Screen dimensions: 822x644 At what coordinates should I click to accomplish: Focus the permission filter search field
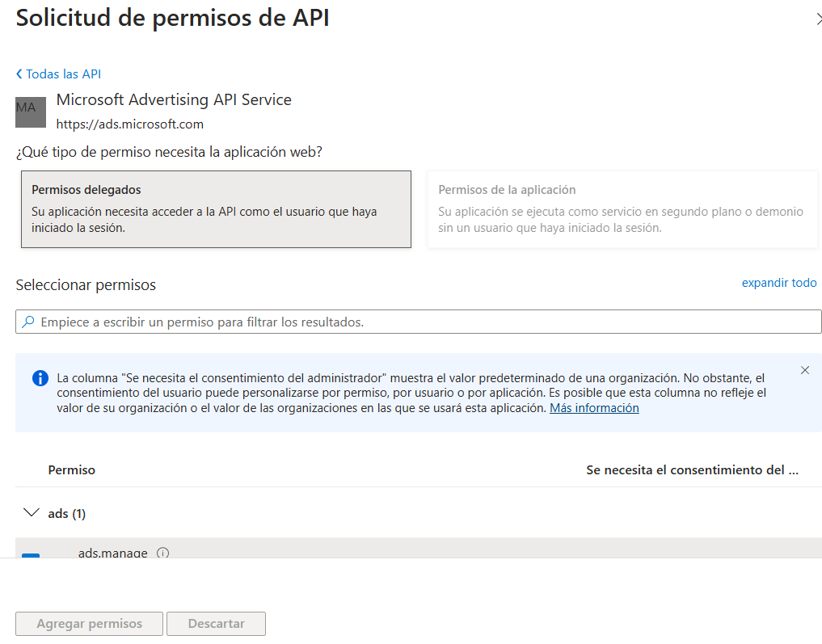[419, 322]
